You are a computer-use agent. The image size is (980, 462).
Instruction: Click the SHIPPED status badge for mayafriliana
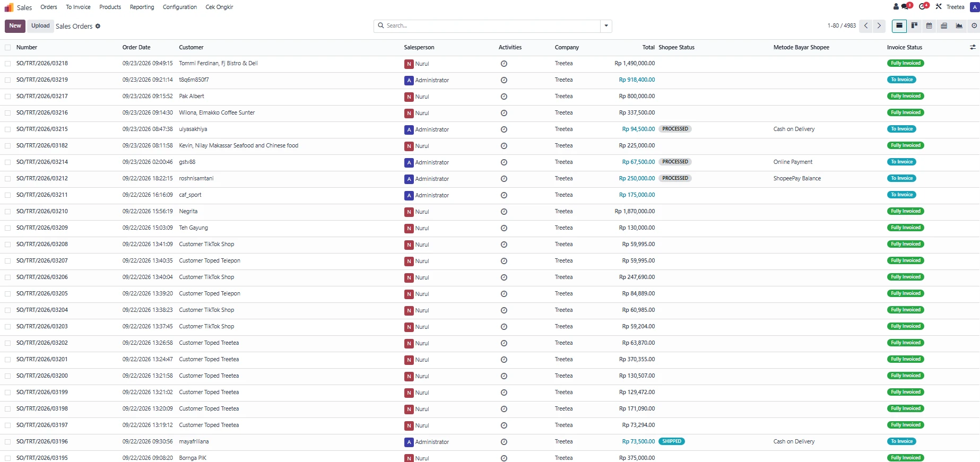coord(671,441)
